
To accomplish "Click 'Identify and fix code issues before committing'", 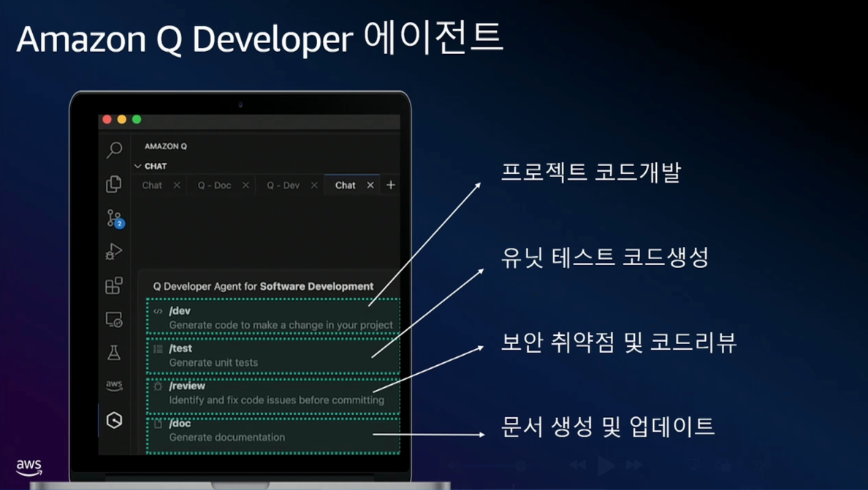I will (276, 400).
